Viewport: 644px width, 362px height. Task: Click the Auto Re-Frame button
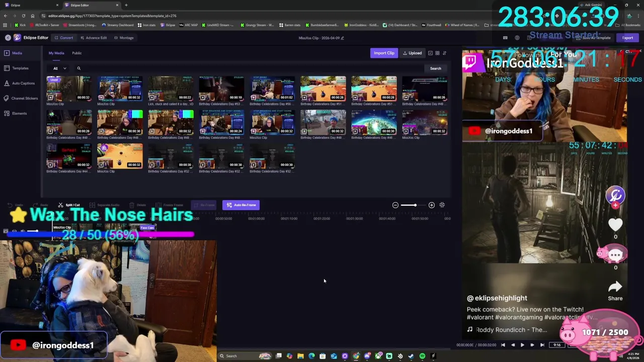tap(241, 205)
